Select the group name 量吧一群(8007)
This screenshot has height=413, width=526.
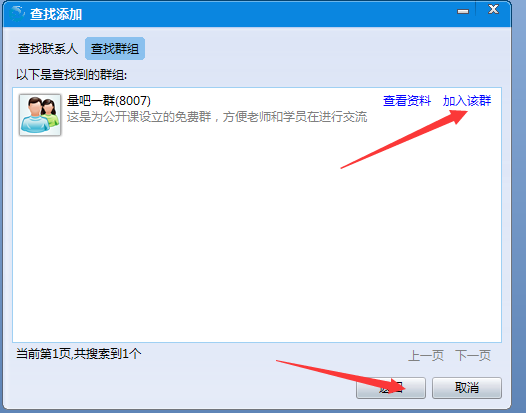click(x=109, y=100)
